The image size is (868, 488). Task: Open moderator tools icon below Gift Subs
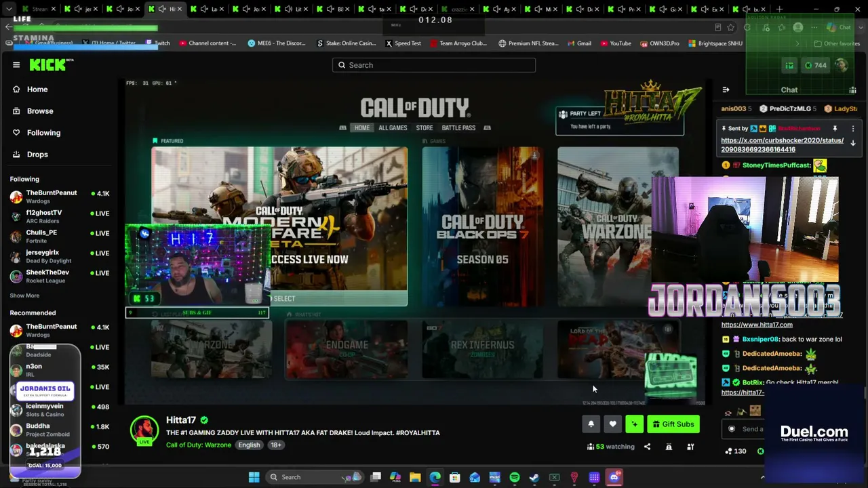coord(690,447)
